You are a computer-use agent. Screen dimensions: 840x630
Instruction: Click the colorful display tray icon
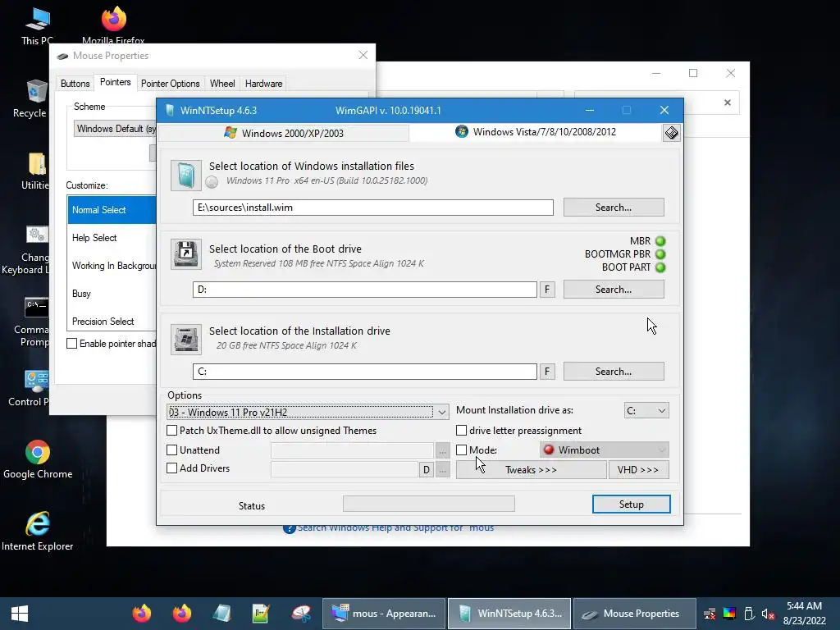coord(729,614)
